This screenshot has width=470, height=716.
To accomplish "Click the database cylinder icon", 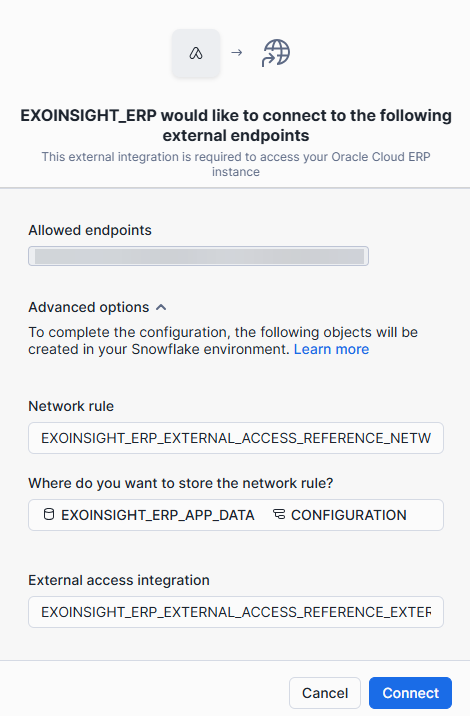I will [x=49, y=515].
